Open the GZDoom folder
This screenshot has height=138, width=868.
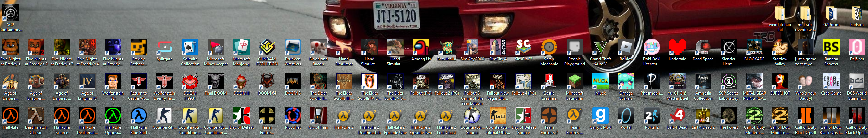click(831, 14)
